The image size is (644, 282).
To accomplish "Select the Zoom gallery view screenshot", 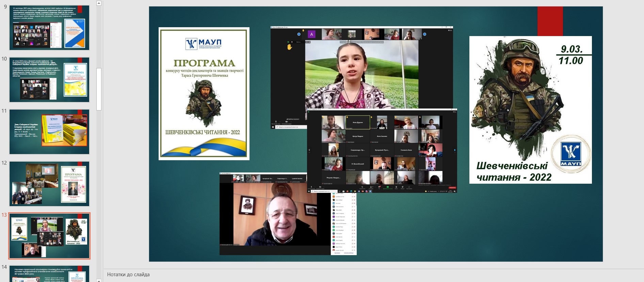I will [382, 151].
